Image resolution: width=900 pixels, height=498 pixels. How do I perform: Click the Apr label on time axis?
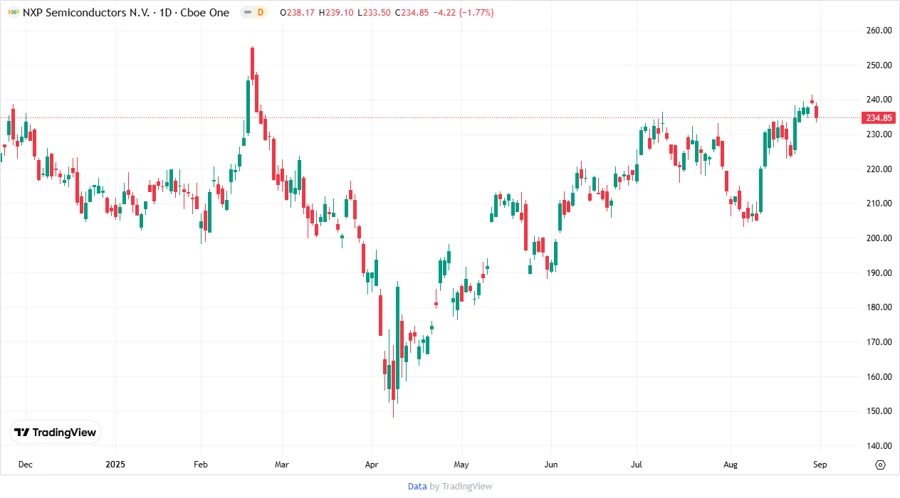(x=371, y=465)
